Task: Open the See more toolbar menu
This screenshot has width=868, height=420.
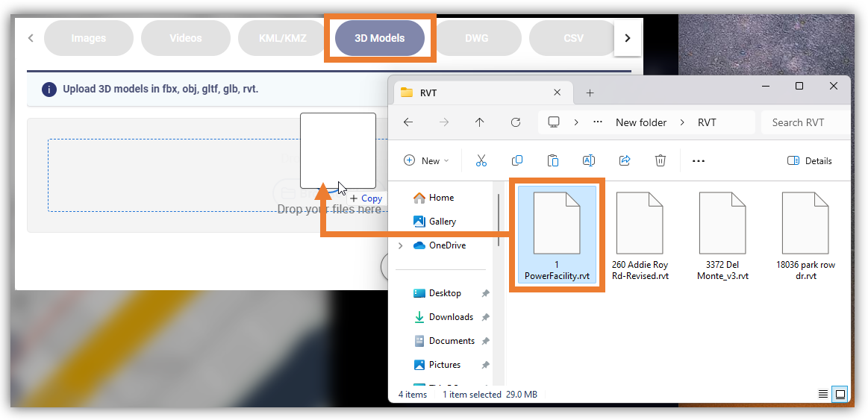Action: point(699,161)
